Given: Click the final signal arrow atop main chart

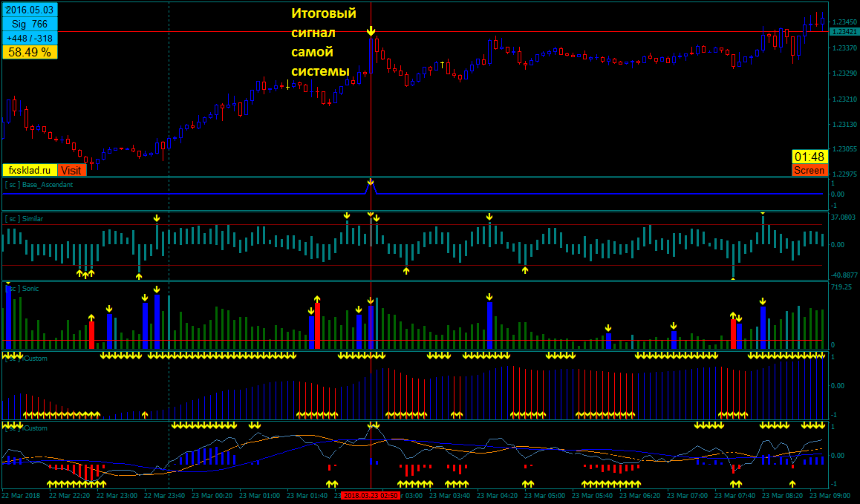Looking at the screenshot, I should coord(371,30).
